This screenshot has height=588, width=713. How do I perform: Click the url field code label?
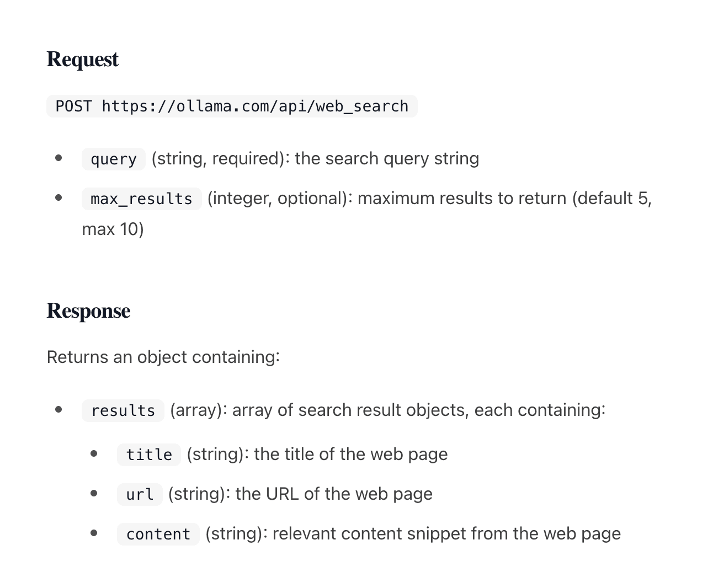[x=140, y=494]
